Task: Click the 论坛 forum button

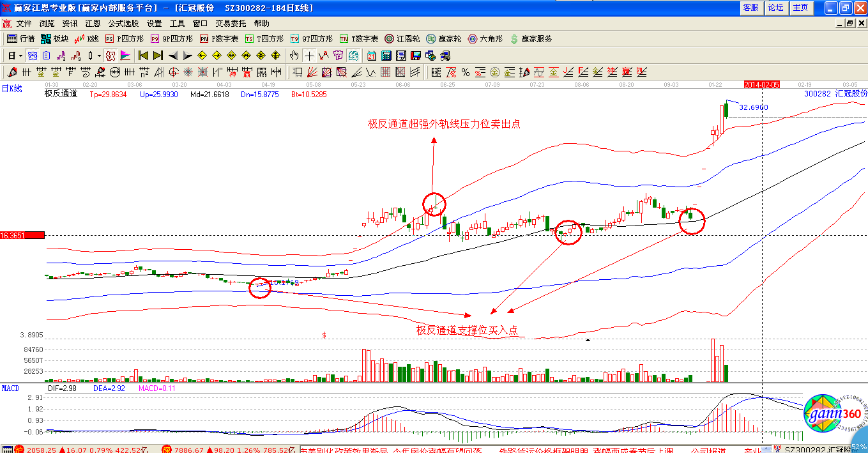Action: coord(775,8)
